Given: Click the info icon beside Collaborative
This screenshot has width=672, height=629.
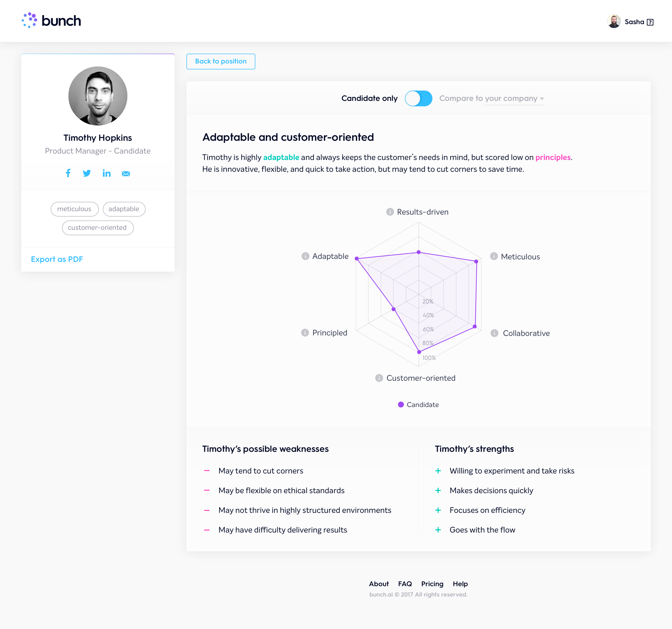Looking at the screenshot, I should [x=494, y=333].
